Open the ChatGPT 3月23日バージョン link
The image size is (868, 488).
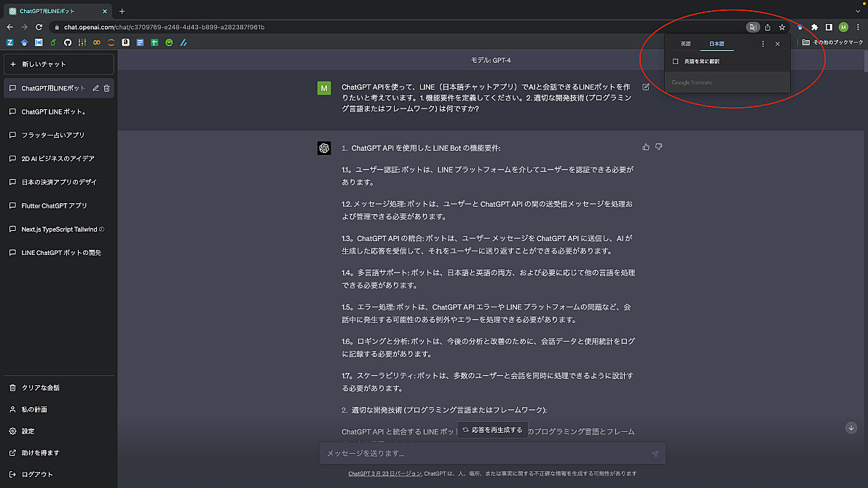(x=384, y=473)
